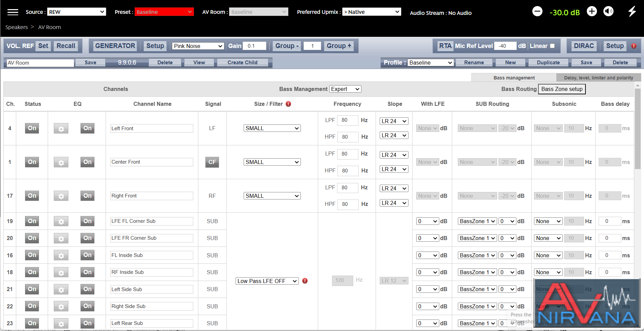Click Bass Zone setup button
Screen dimensions: 644x331
[x=562, y=89]
